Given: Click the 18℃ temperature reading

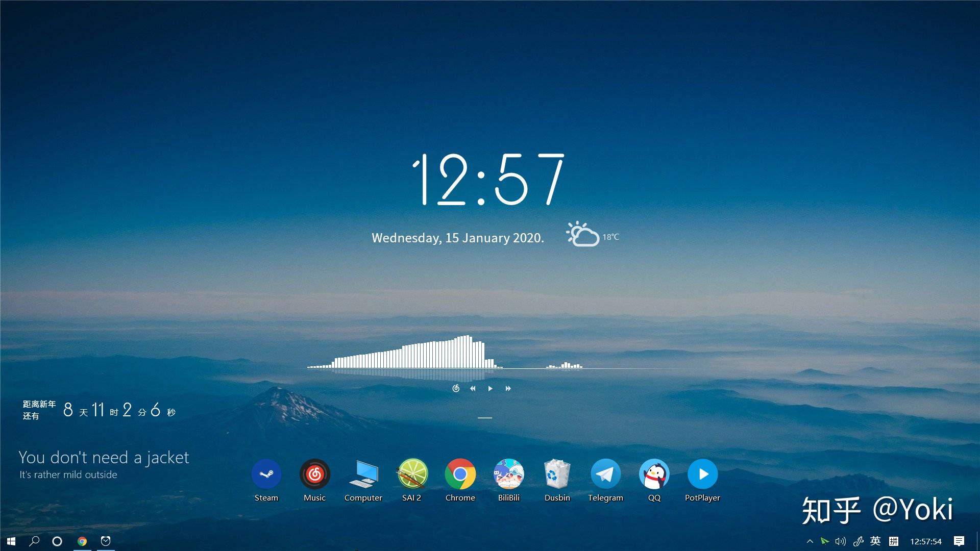Looking at the screenshot, I should (x=611, y=237).
